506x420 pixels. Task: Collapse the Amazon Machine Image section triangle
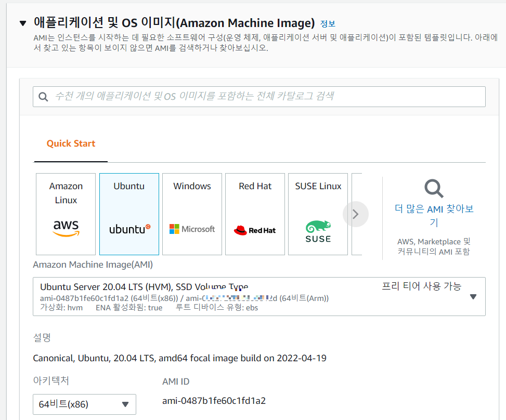[22, 23]
